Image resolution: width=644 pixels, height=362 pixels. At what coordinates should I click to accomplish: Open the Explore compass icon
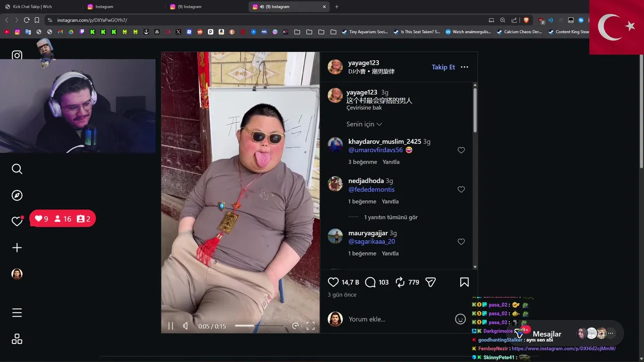coord(17,196)
